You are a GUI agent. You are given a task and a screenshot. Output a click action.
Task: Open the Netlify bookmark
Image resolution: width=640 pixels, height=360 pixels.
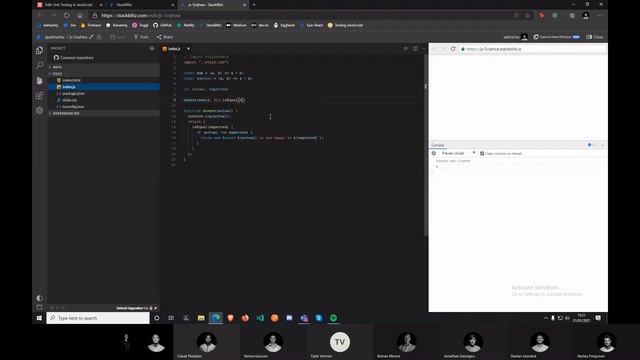(x=185, y=25)
